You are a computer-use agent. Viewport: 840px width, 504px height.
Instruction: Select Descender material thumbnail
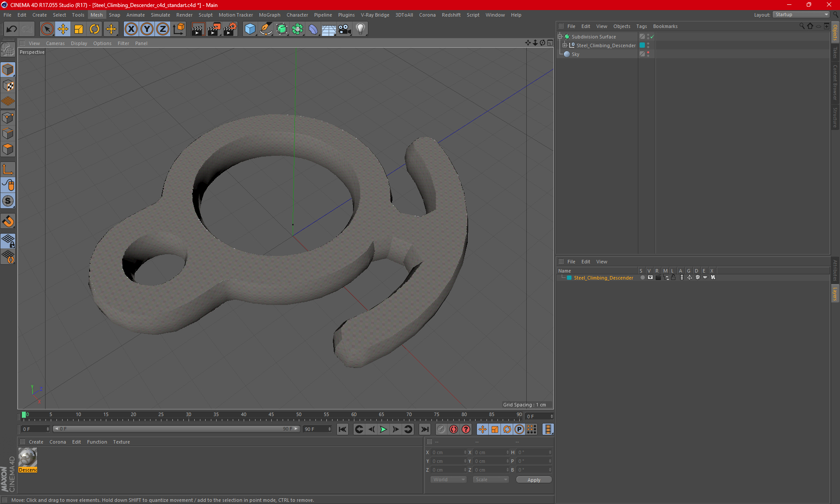tap(28, 458)
